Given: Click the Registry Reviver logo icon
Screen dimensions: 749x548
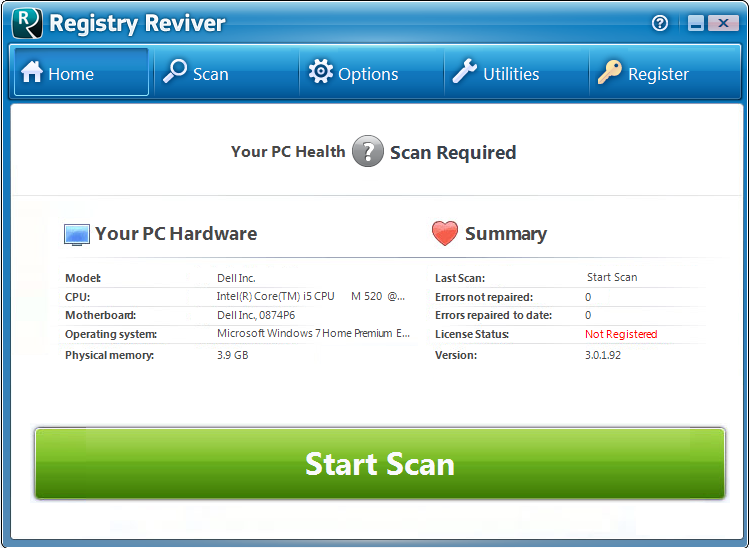Looking at the screenshot, I should coord(27,23).
